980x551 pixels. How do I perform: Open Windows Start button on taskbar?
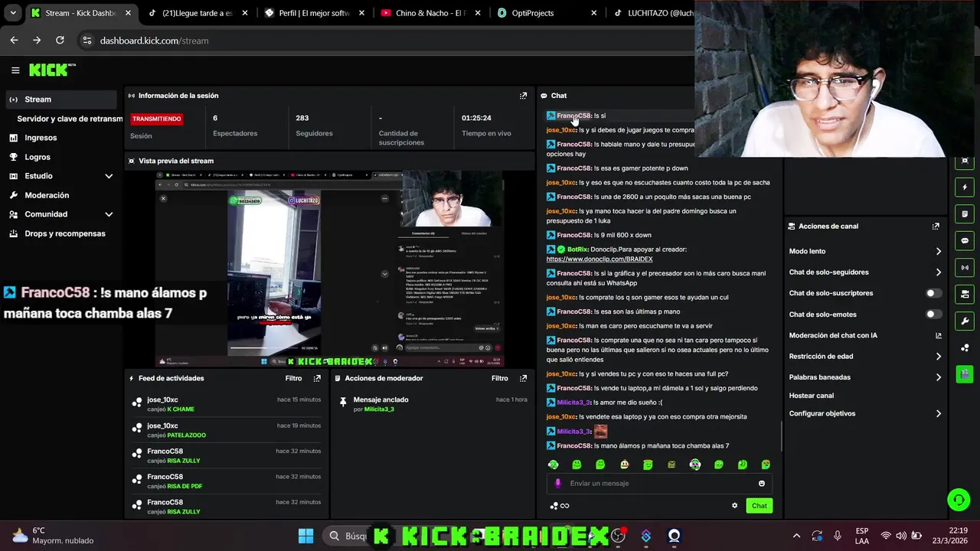point(305,536)
